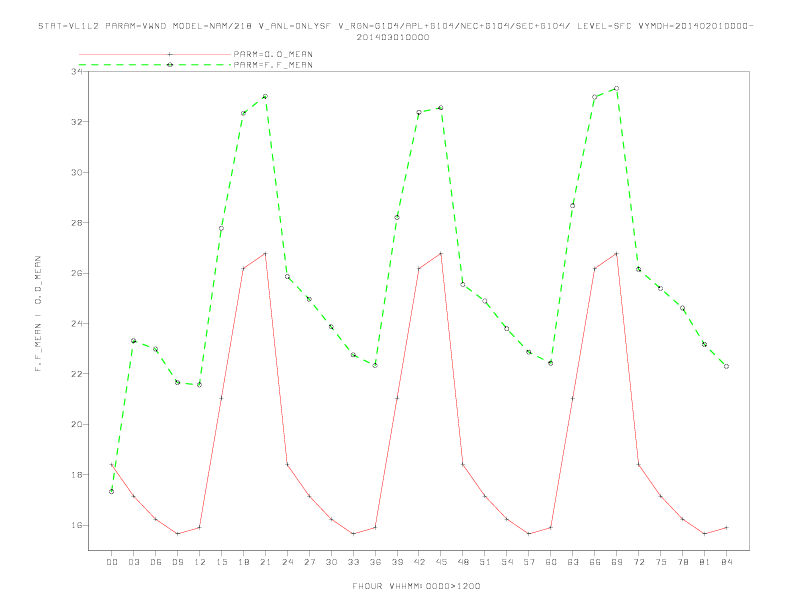Click y-axis tick label 26

(77, 273)
